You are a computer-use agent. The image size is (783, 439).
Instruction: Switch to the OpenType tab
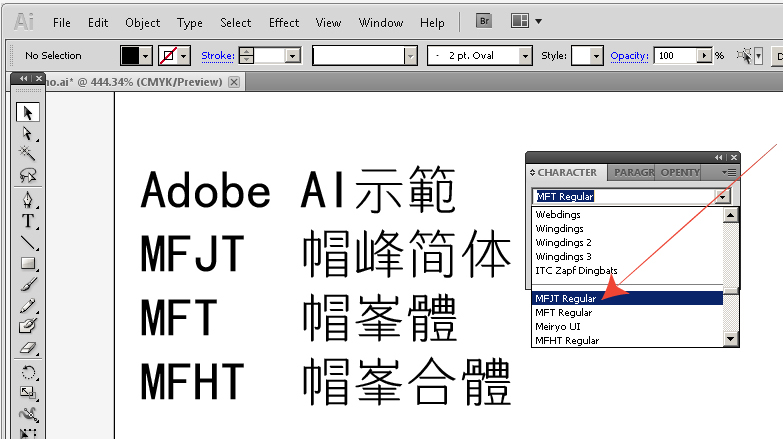tap(679, 172)
